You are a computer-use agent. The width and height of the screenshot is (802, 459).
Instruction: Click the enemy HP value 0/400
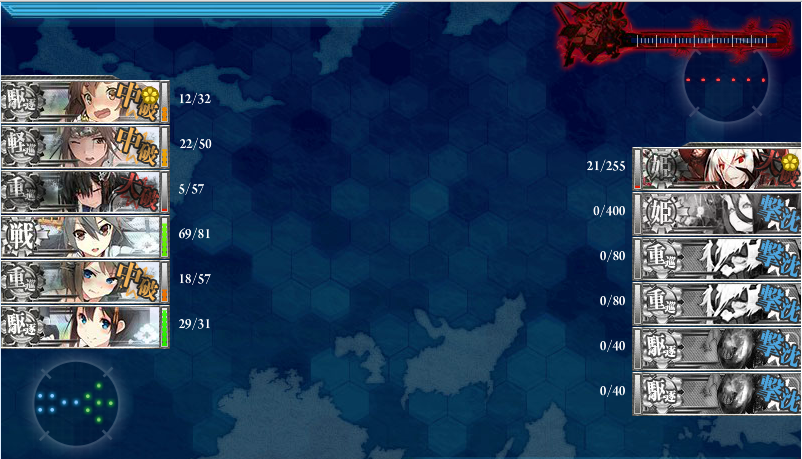pyautogui.click(x=609, y=211)
